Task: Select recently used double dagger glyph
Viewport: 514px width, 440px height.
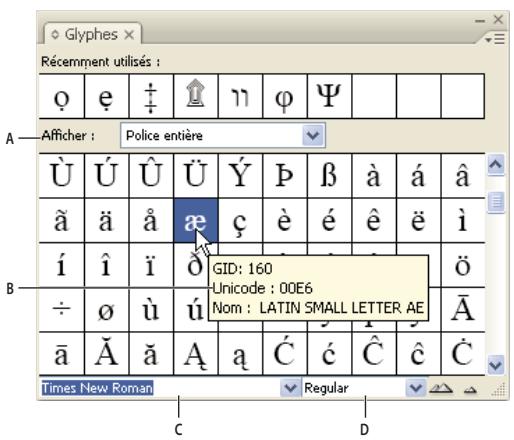Action: (151, 96)
